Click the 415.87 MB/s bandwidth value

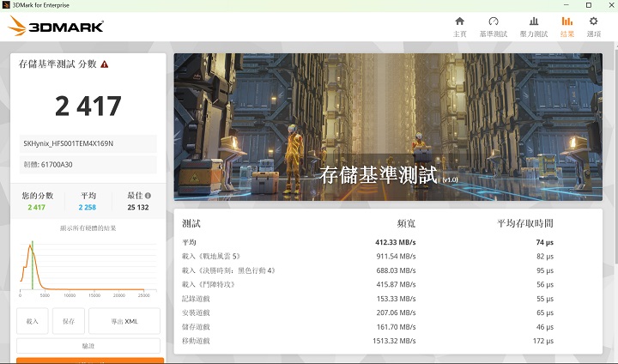pyautogui.click(x=396, y=284)
